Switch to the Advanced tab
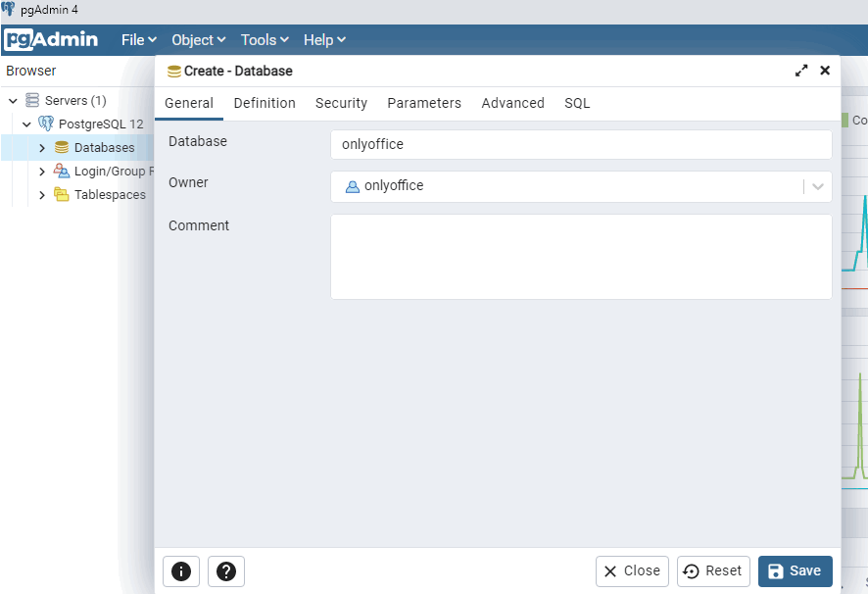Screen dimensions: 868x594 coord(512,103)
